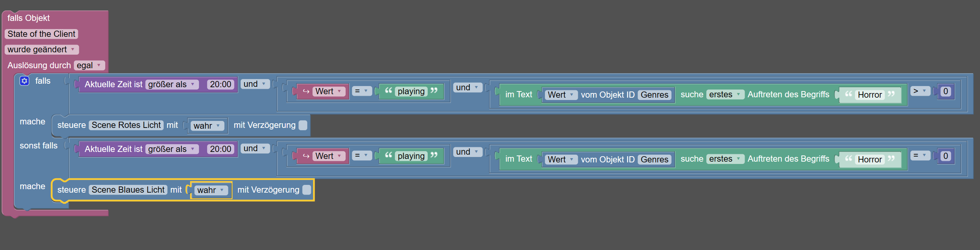Click the arrow icon on second Wert block
The width and height of the screenshot is (980, 250).
coord(306,156)
